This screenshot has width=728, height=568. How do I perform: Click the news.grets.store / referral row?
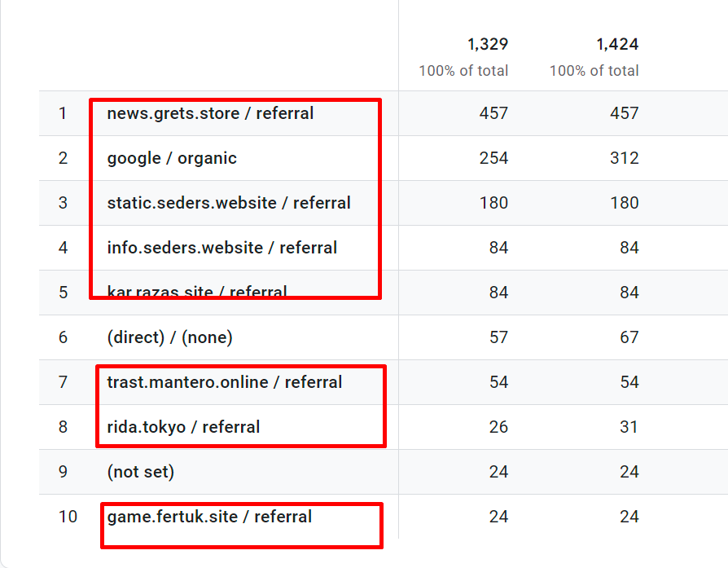(210, 113)
